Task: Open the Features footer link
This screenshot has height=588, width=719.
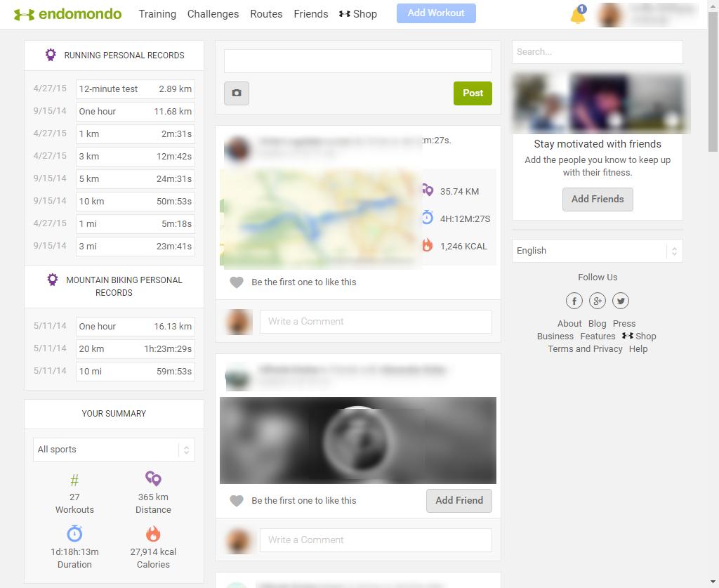Action: pos(598,337)
